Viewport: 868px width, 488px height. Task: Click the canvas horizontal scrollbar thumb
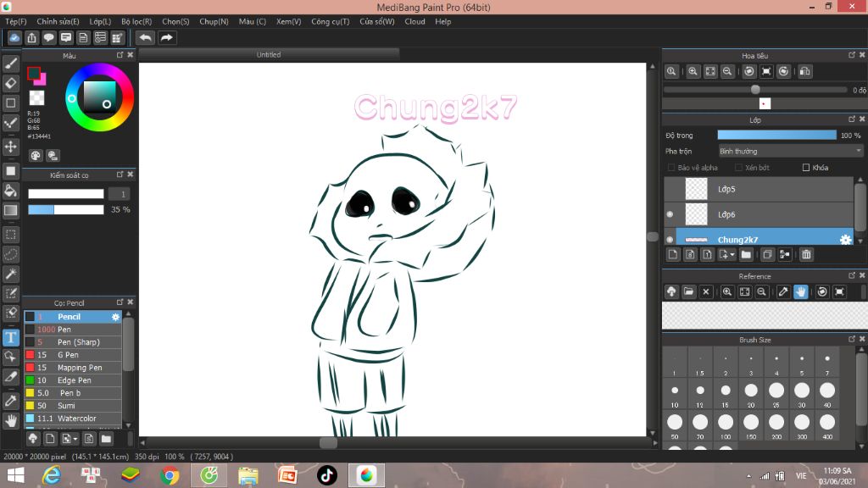(x=328, y=442)
